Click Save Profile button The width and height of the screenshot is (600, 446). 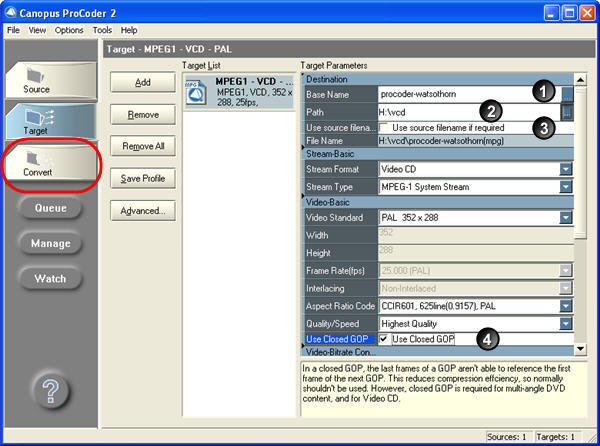143,178
